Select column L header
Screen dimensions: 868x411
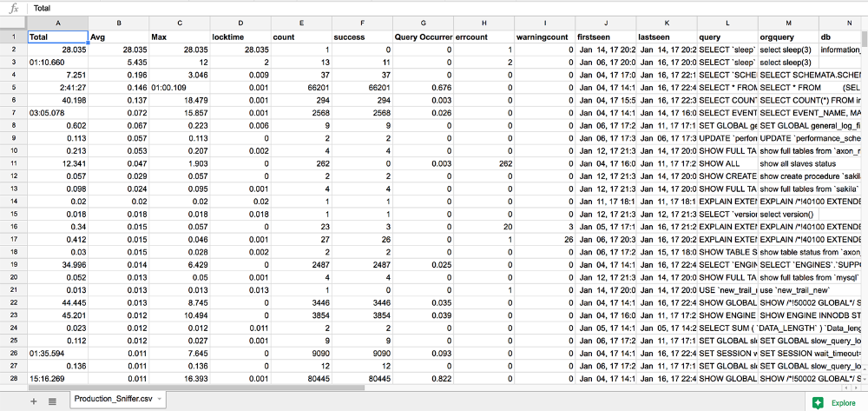727,23
